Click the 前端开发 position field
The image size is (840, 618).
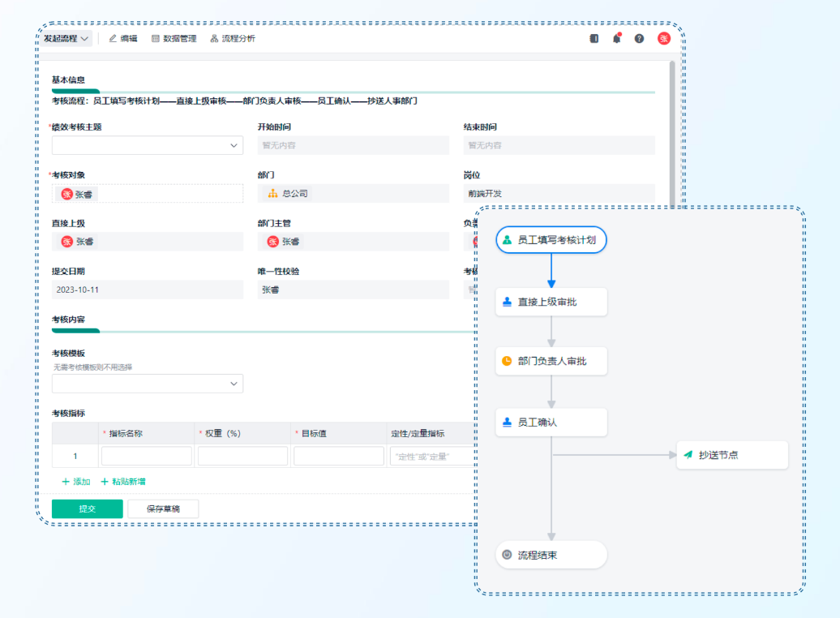pyautogui.click(x=559, y=194)
